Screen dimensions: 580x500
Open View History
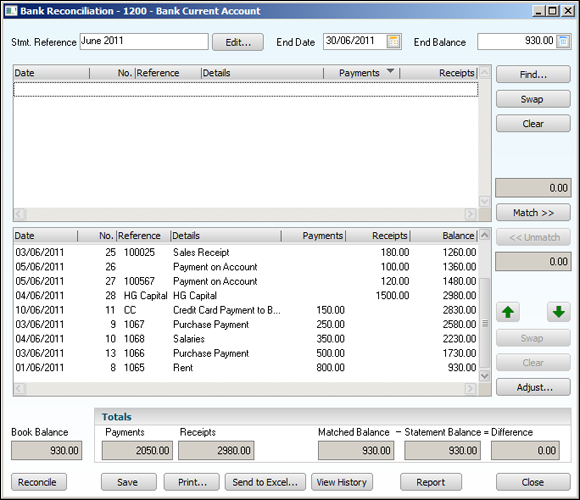pyautogui.click(x=342, y=482)
